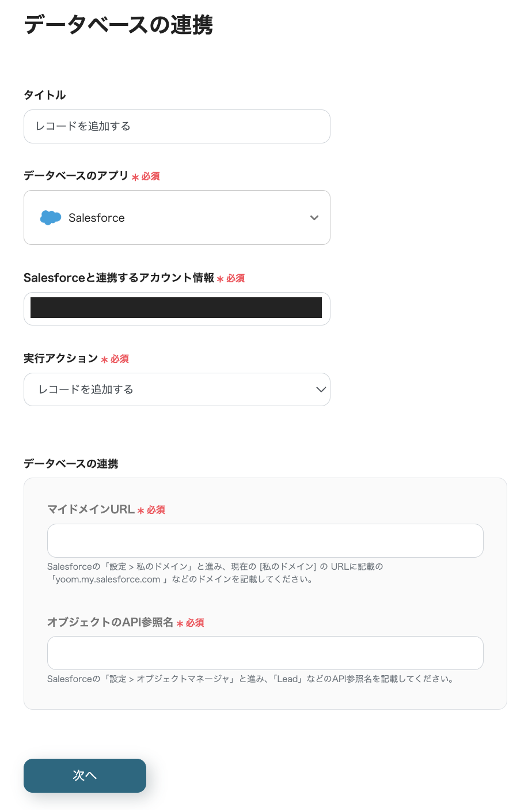Expand the データベースのアプリ dropdown chevron
Image resolution: width=532 pixels, height=810 pixels.
[x=314, y=218]
